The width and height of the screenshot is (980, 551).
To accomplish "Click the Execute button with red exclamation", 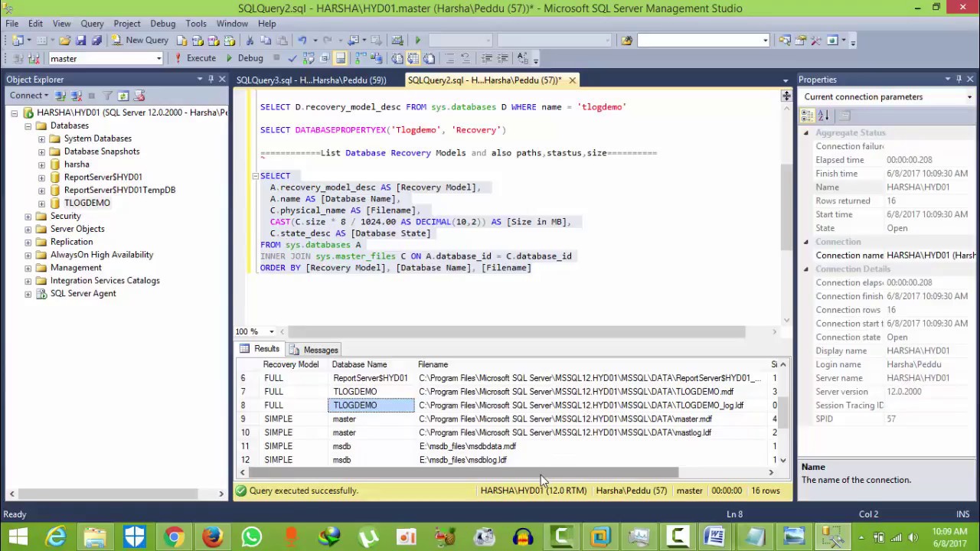I will 194,58.
